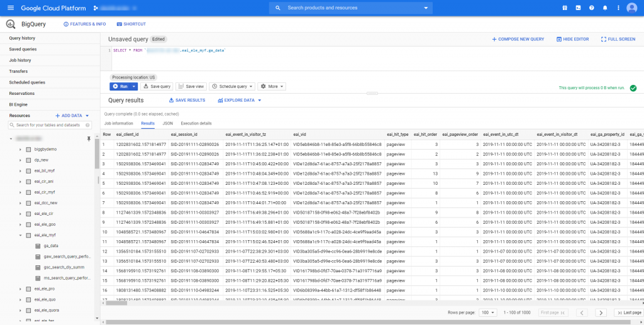Click the gsc_search_dly_summ table icon

(38, 267)
